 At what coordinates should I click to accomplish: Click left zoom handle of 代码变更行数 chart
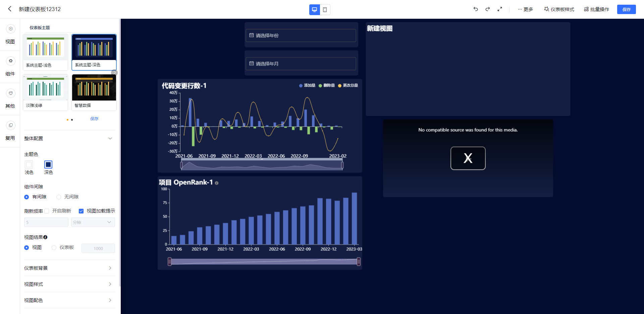pos(181,165)
